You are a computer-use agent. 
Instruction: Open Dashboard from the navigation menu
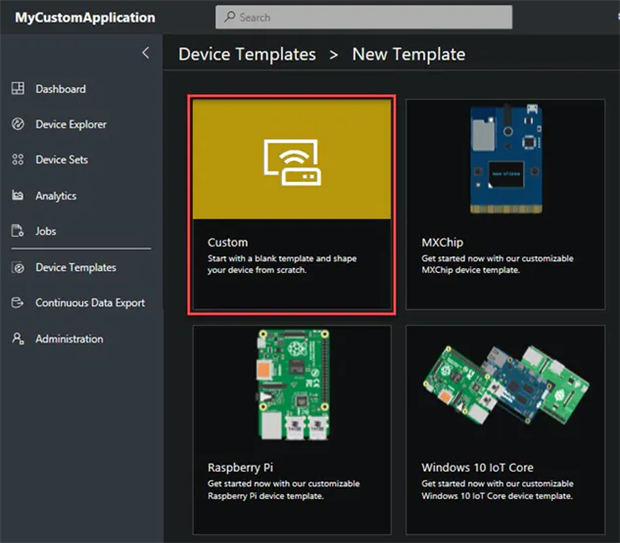(x=60, y=89)
